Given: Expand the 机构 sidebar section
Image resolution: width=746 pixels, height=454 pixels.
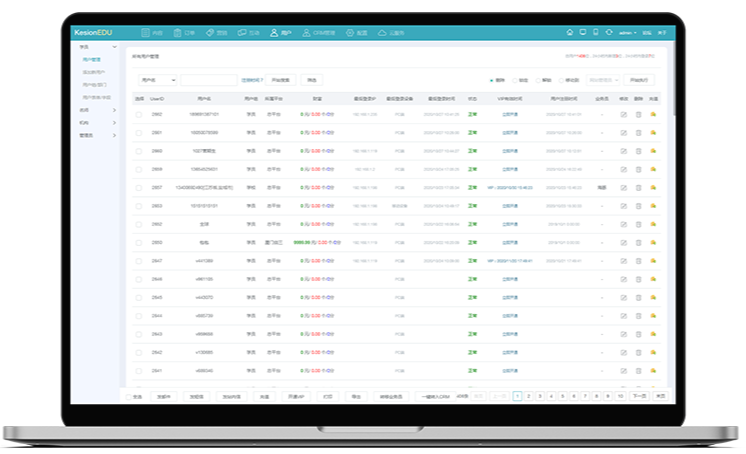Looking at the screenshot, I should 99,122.
